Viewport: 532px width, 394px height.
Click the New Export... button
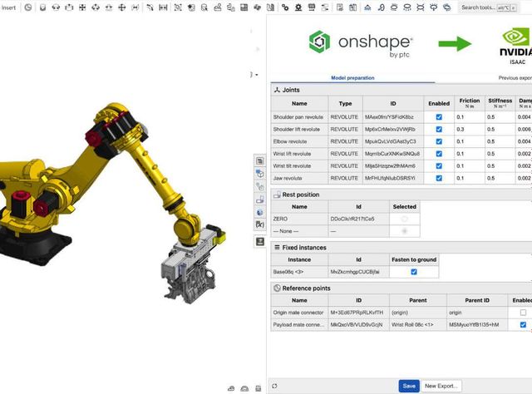[441, 386]
